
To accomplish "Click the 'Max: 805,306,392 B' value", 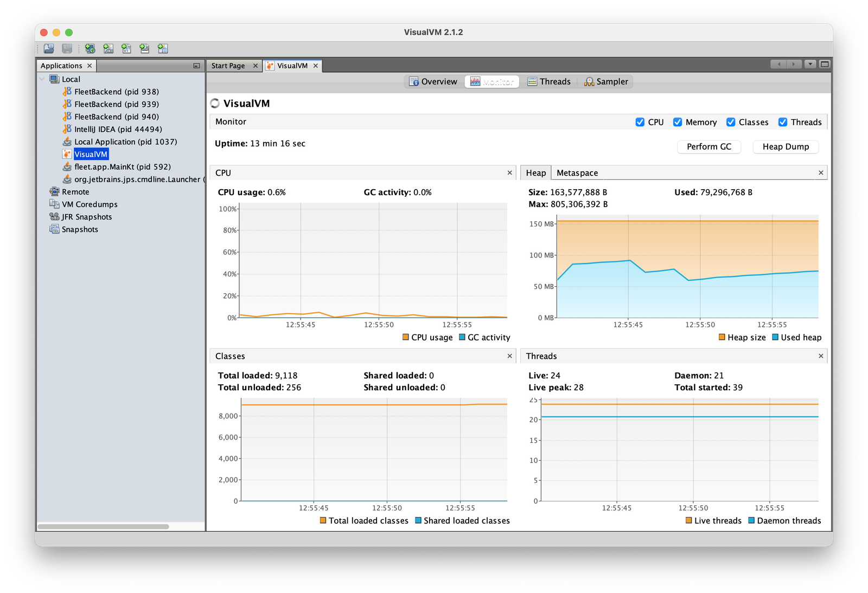I will point(568,204).
